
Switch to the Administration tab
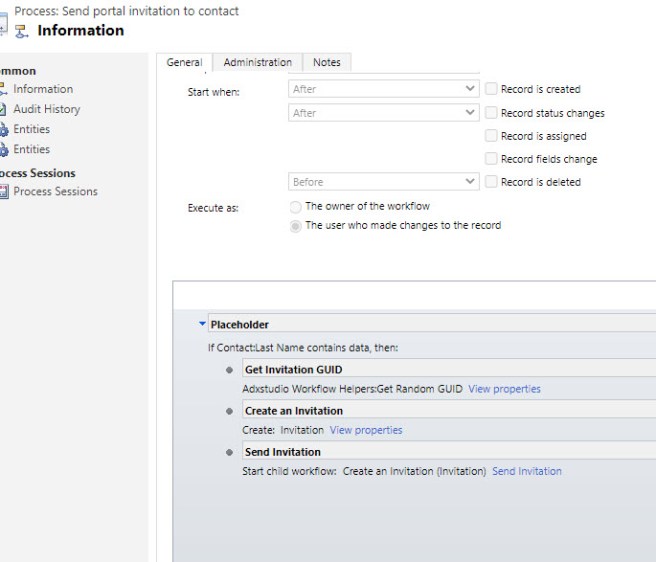click(257, 62)
